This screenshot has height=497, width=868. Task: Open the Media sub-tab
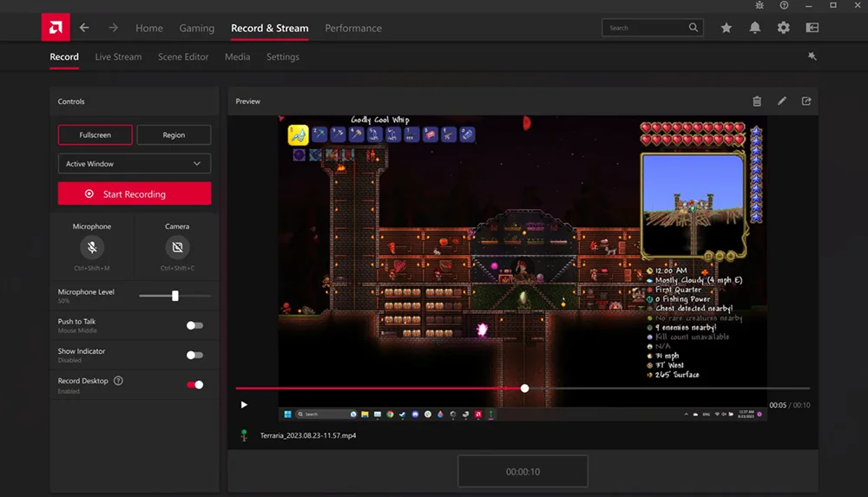(x=238, y=57)
